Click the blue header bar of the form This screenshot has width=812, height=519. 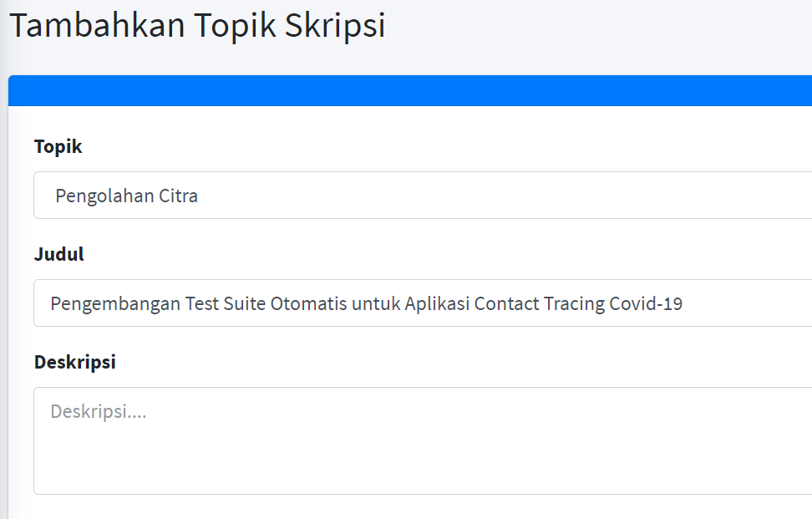pyautogui.click(x=409, y=91)
